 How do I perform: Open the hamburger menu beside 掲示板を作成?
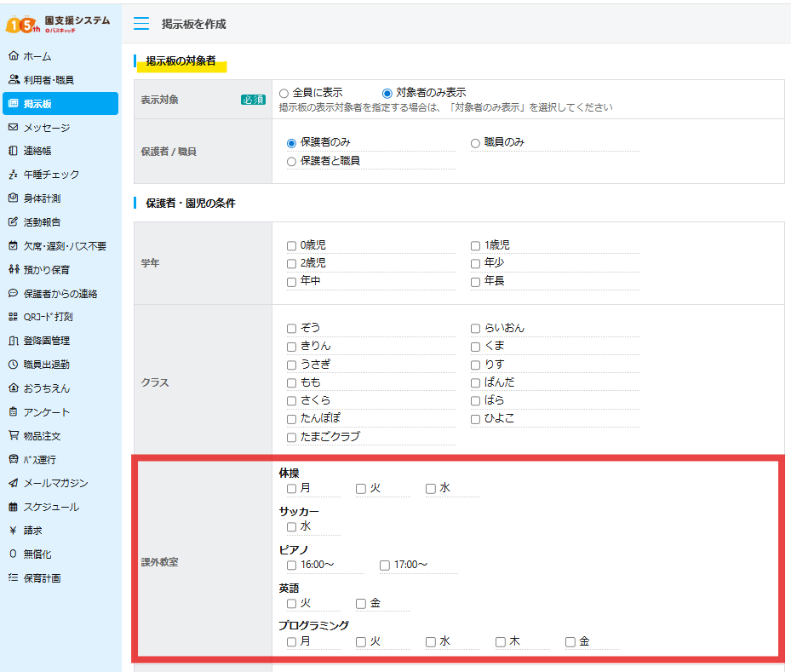(x=141, y=23)
